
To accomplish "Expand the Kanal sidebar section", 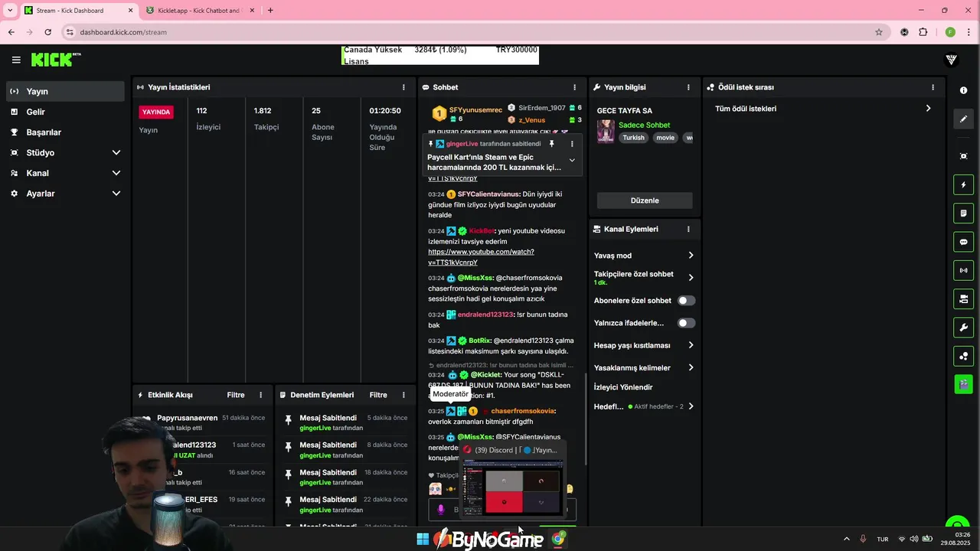I will click(x=116, y=173).
